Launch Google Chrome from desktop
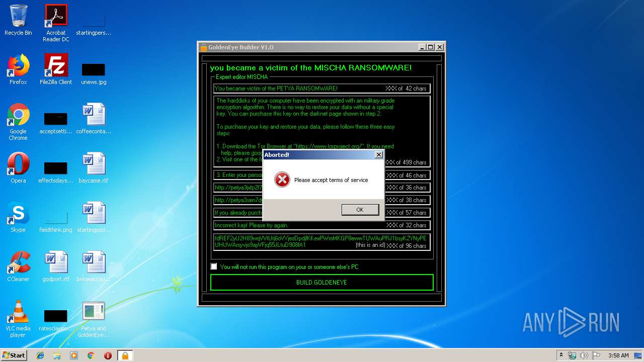Screen dimensions: 644x362 tap(18, 122)
